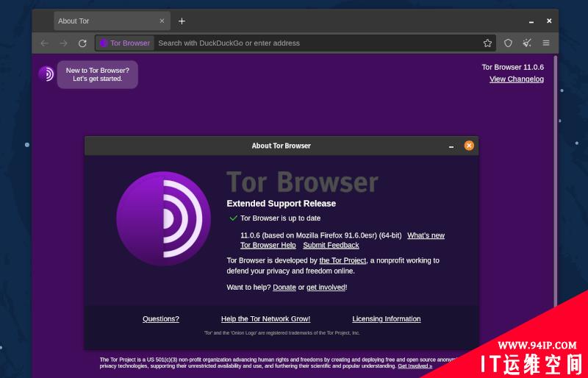This screenshot has width=588, height=378.
Task: Click the New Identity broom icon
Action: pos(527,43)
